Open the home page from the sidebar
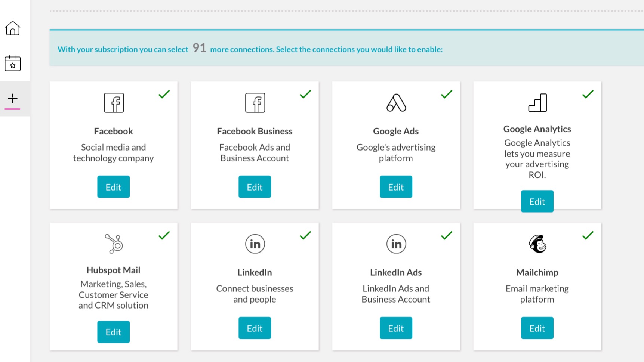 [x=13, y=28]
